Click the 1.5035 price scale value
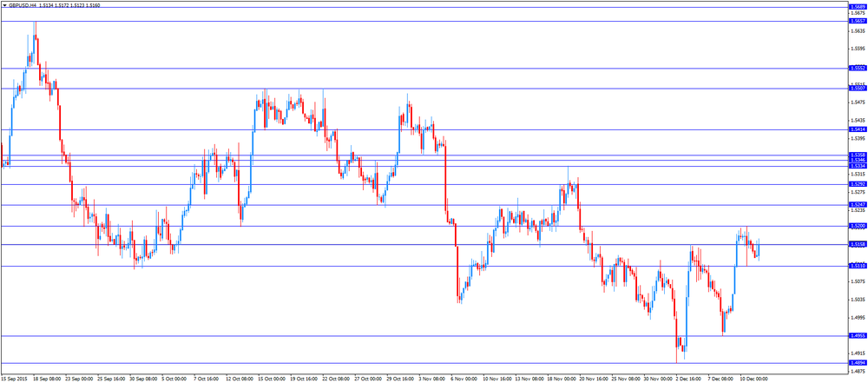Viewport: 868px width, 383px height. [858, 300]
